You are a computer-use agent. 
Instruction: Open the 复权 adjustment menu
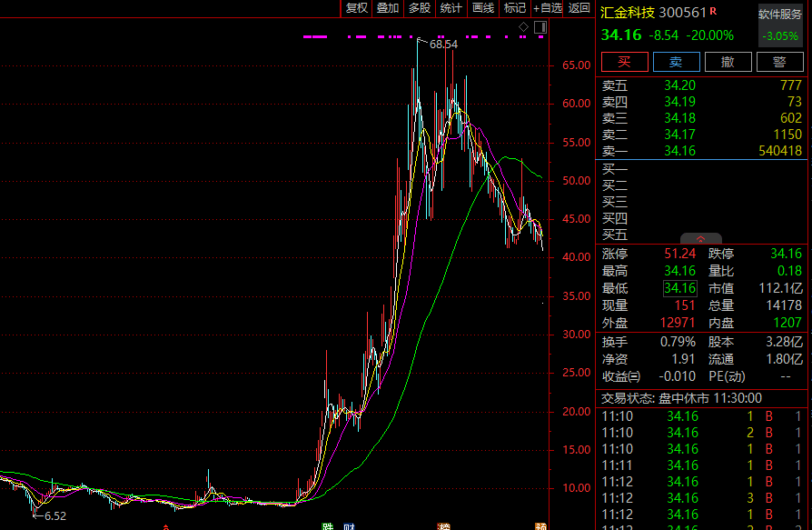(x=356, y=8)
